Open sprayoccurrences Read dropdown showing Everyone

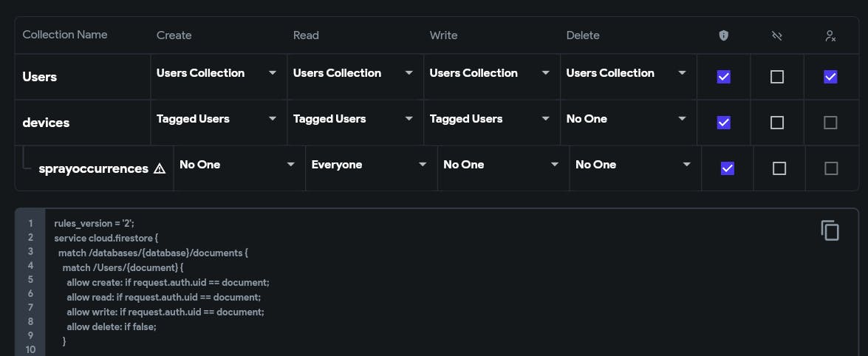tap(369, 165)
